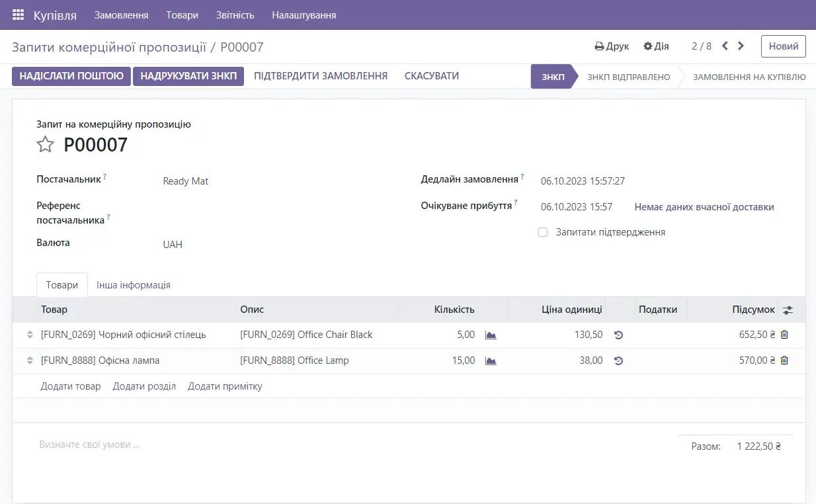Delete the Office Chair Black line
816x504 pixels.
[784, 335]
